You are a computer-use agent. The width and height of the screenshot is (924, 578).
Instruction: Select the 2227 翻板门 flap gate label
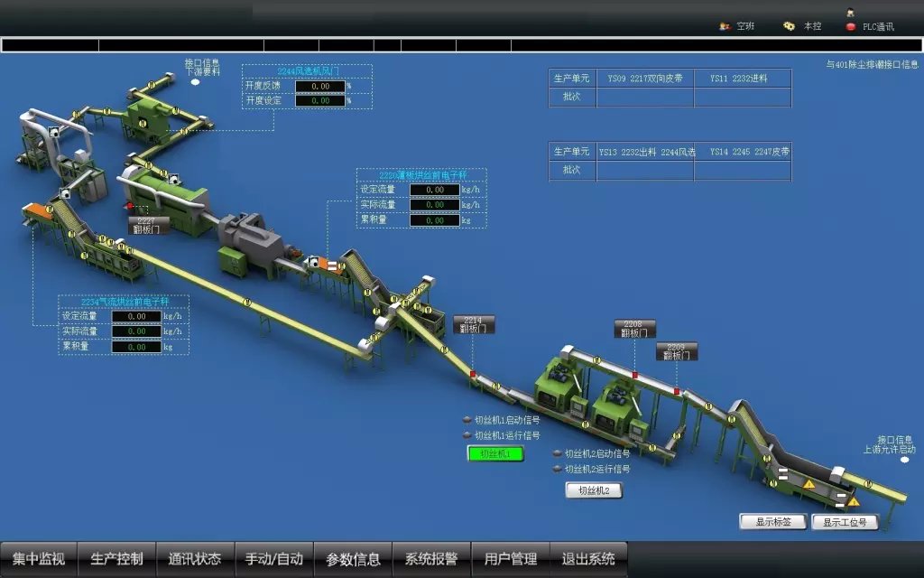click(146, 225)
